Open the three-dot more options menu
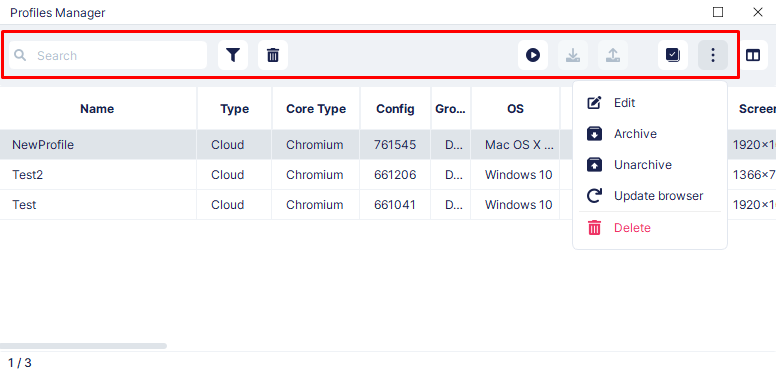Screen dimensions: 776x372 coord(713,55)
